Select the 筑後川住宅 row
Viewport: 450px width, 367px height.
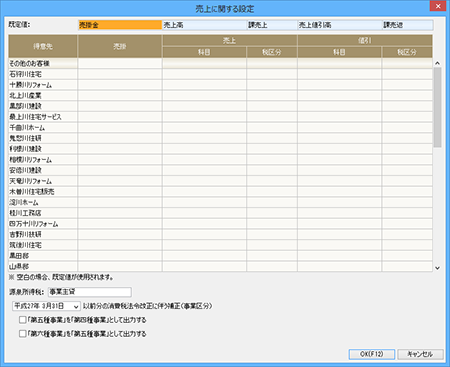click(220, 245)
